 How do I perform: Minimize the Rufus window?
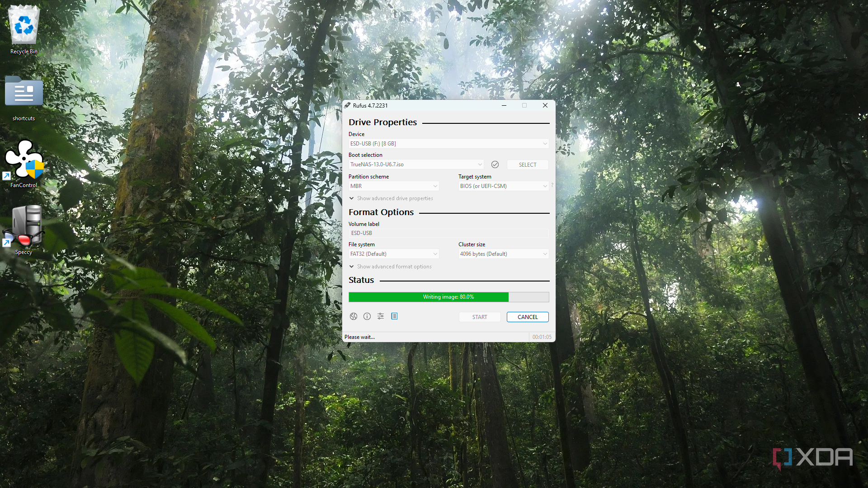504,105
